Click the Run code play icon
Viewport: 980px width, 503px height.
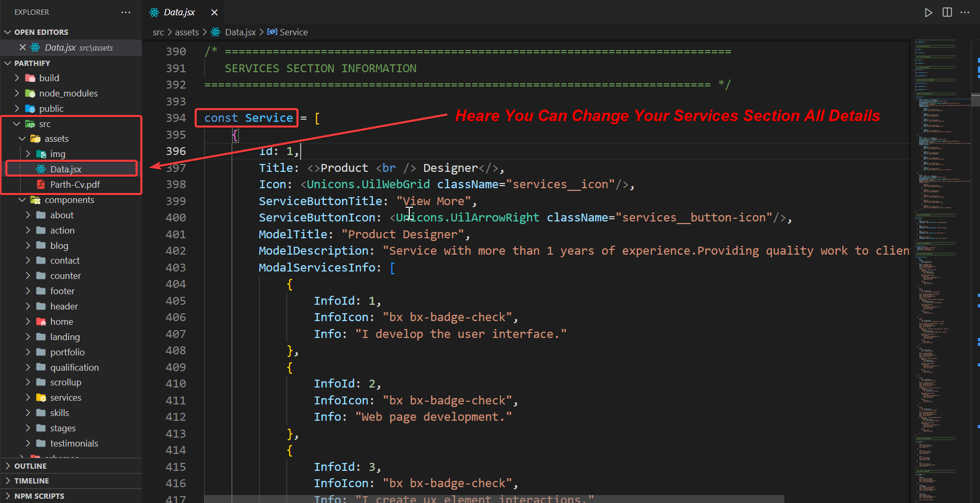tap(928, 12)
